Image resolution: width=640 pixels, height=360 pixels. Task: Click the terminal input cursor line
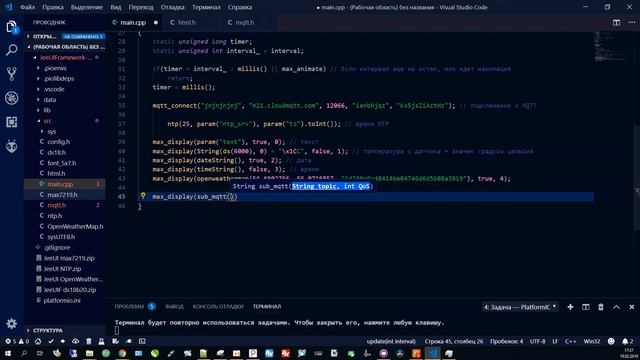tap(117, 331)
